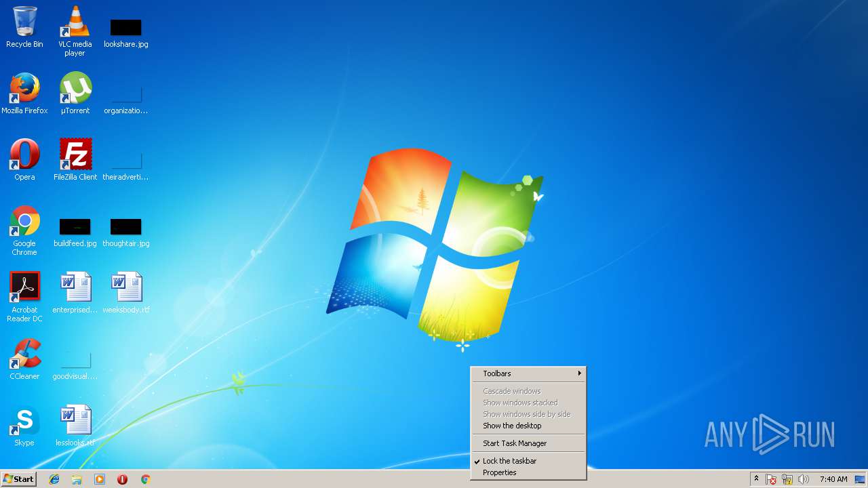Open the 7:40 AM clock
The height and width of the screenshot is (488, 868).
coord(833,479)
